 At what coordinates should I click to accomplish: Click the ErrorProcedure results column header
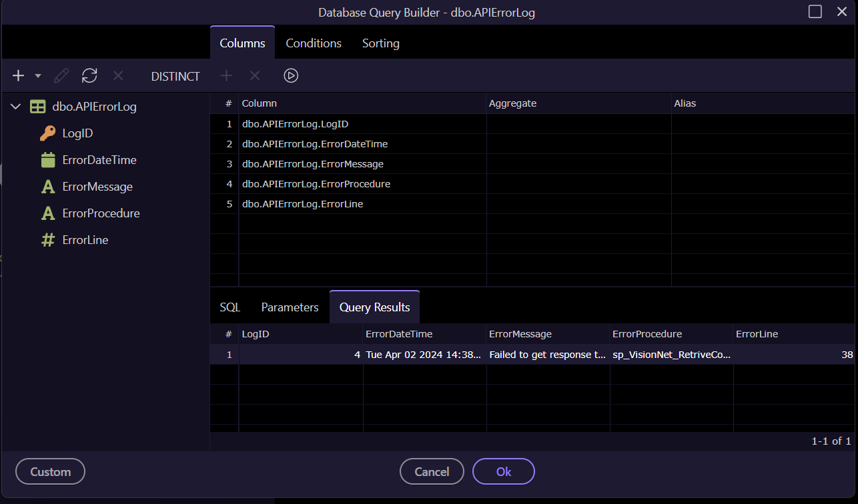pos(672,334)
